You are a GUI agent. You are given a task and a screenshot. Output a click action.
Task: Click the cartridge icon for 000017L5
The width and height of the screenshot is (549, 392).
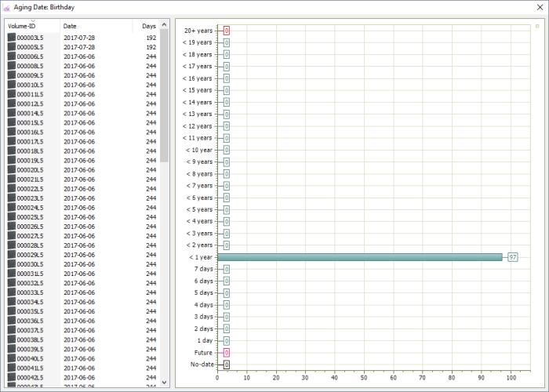coord(12,142)
